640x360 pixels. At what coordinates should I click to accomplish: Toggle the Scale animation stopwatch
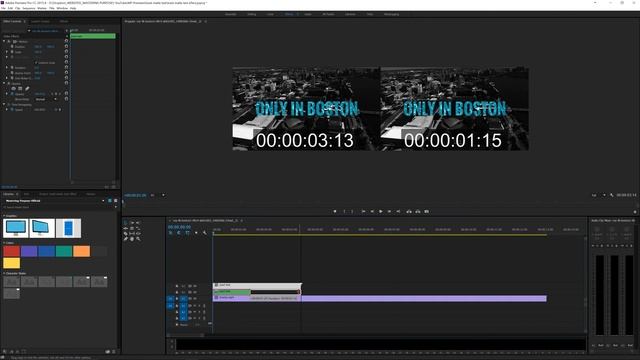coord(12,52)
